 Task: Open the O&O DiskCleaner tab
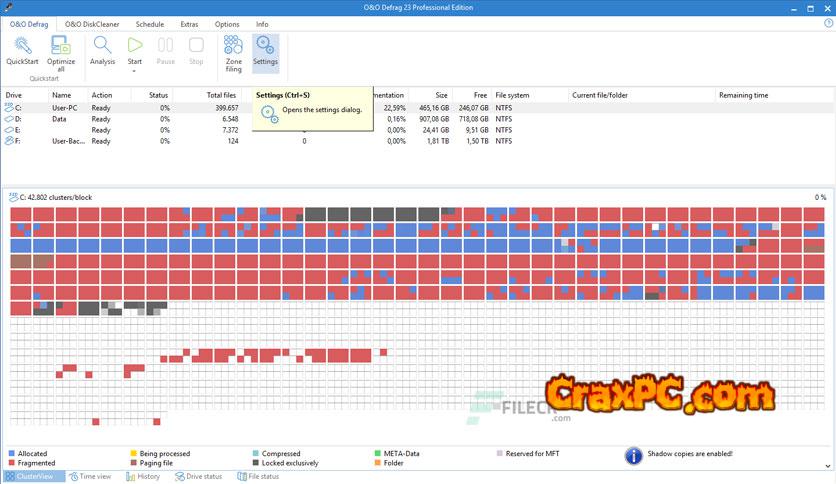(91, 24)
